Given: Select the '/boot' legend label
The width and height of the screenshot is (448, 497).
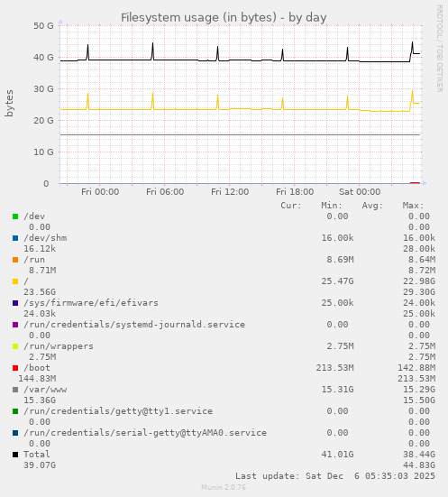Looking at the screenshot, I should 37,368.
